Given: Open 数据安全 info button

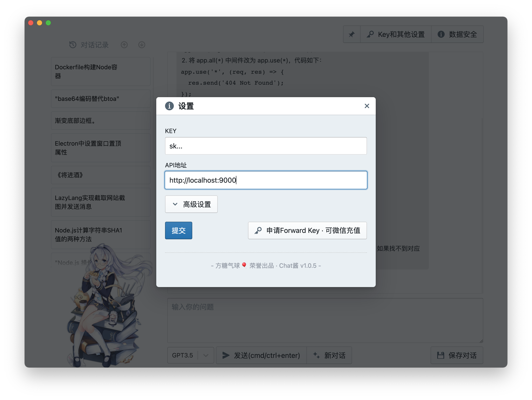Looking at the screenshot, I should point(457,34).
